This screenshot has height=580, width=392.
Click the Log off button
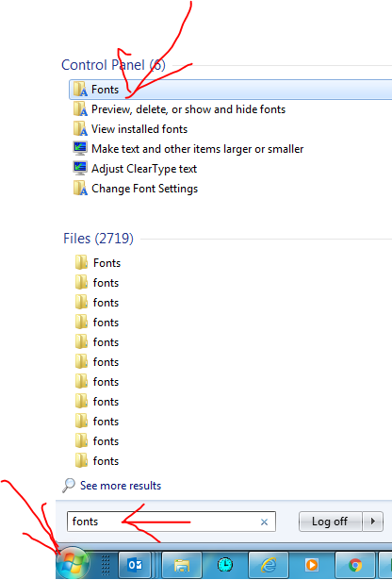coord(331,522)
